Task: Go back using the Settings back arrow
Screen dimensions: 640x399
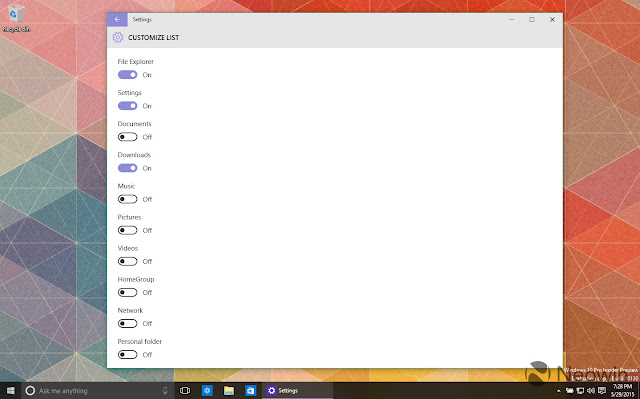Action: click(x=117, y=20)
